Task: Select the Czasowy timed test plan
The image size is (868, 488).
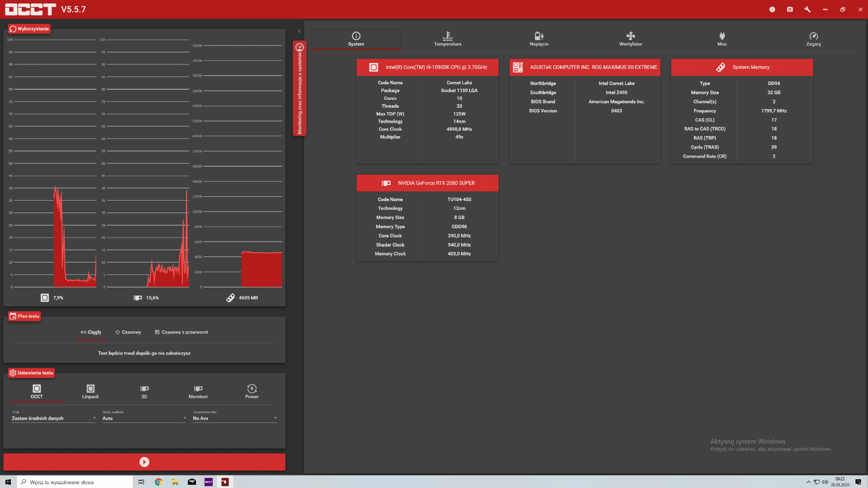Action: coord(129,332)
